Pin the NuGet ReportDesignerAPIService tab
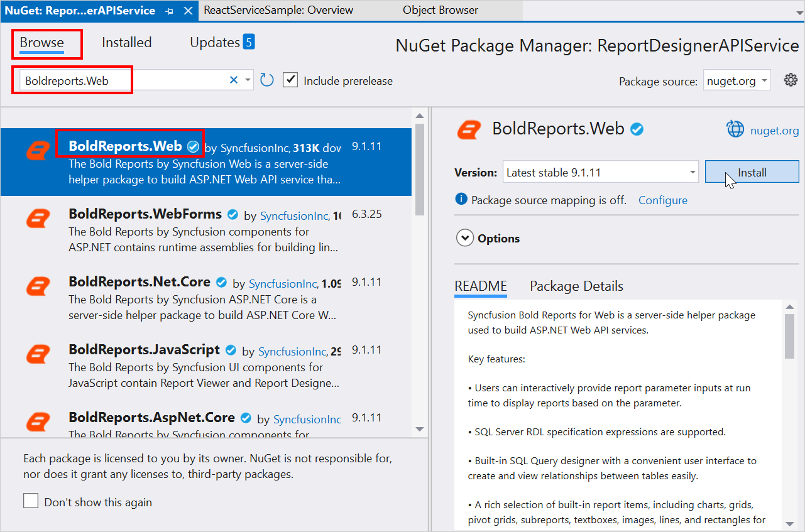805x532 pixels. (170, 11)
